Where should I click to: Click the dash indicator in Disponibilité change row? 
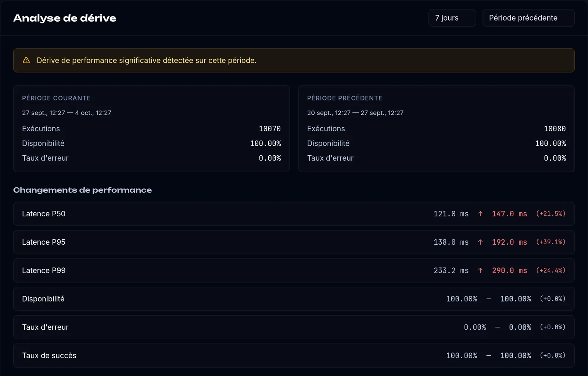[x=489, y=299]
